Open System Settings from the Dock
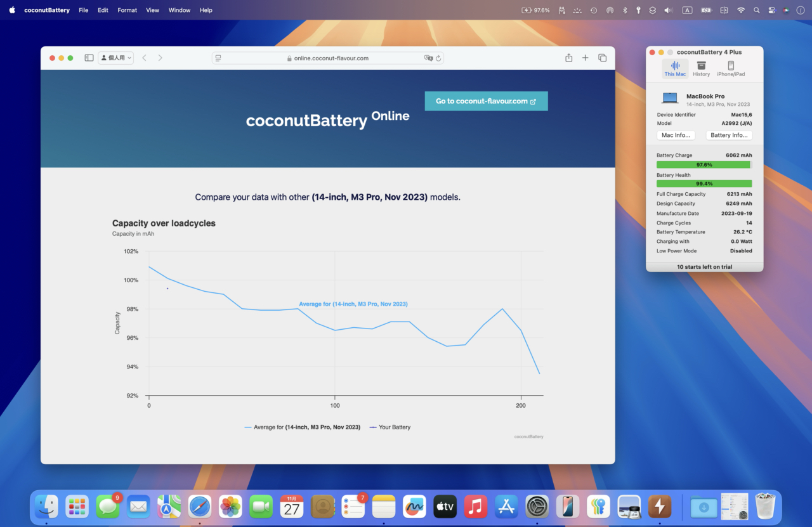This screenshot has width=812, height=527. pyautogui.click(x=537, y=506)
